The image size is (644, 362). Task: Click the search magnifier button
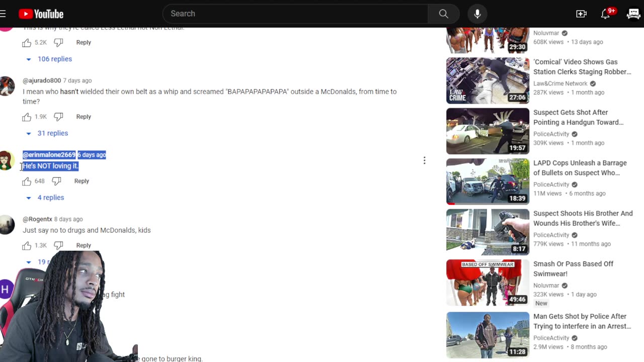443,14
